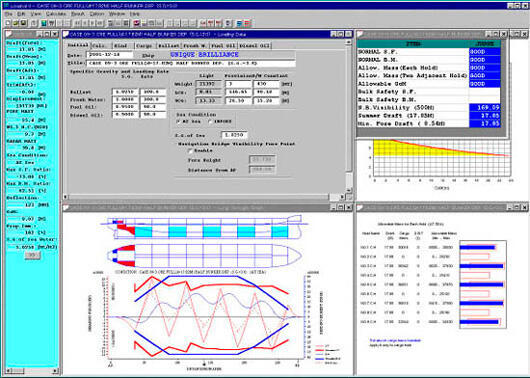The width and height of the screenshot is (530, 378).
Task: Switch to the Ballast tab
Action: click(x=169, y=46)
